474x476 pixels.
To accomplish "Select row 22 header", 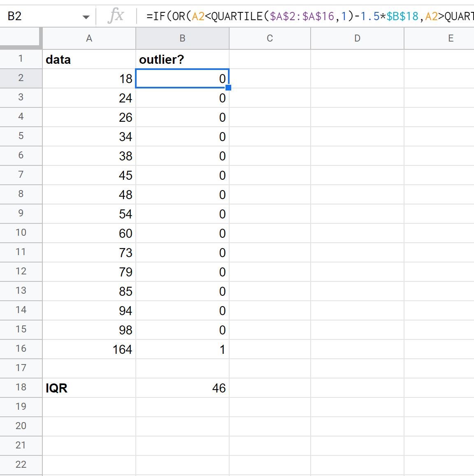I will (21, 465).
